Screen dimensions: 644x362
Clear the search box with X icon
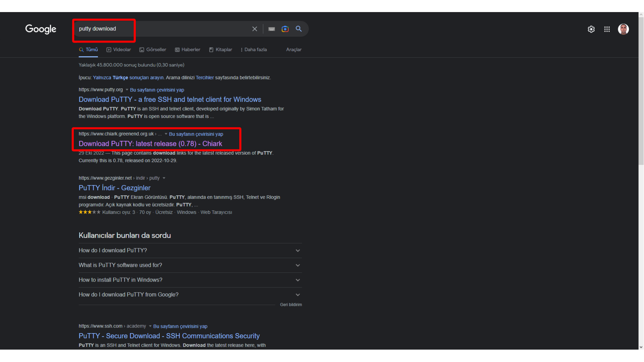pyautogui.click(x=255, y=29)
